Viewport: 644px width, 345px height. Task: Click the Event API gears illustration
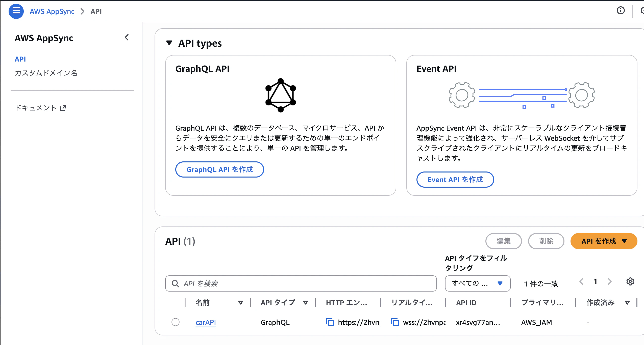coord(522,95)
